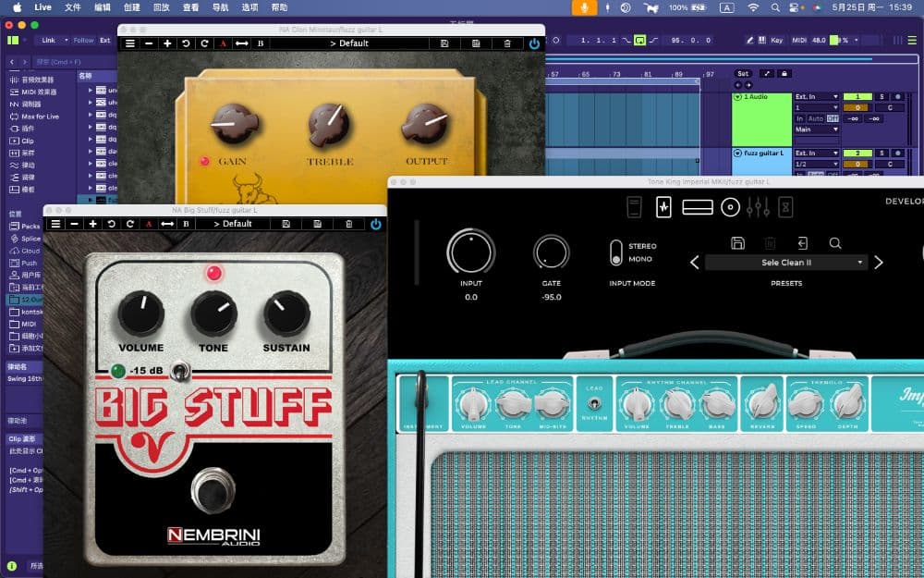
Task: Toggle the MIDI mapping mode button
Action: coord(799,40)
